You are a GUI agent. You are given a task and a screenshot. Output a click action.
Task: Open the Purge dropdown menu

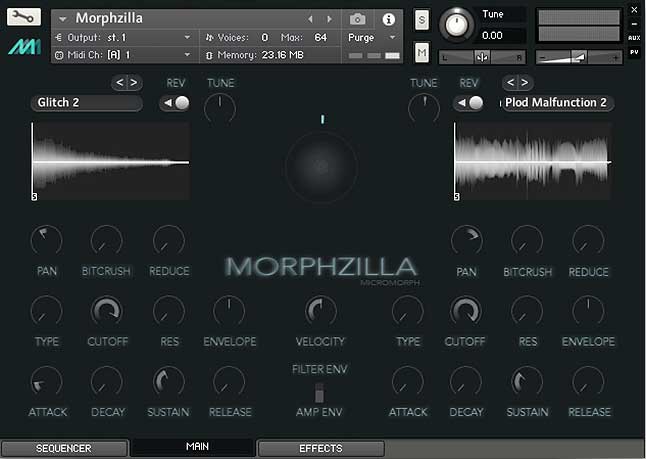[x=371, y=37]
